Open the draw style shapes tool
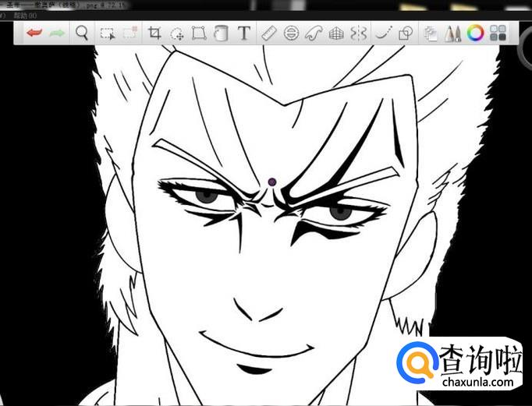 pos(406,34)
